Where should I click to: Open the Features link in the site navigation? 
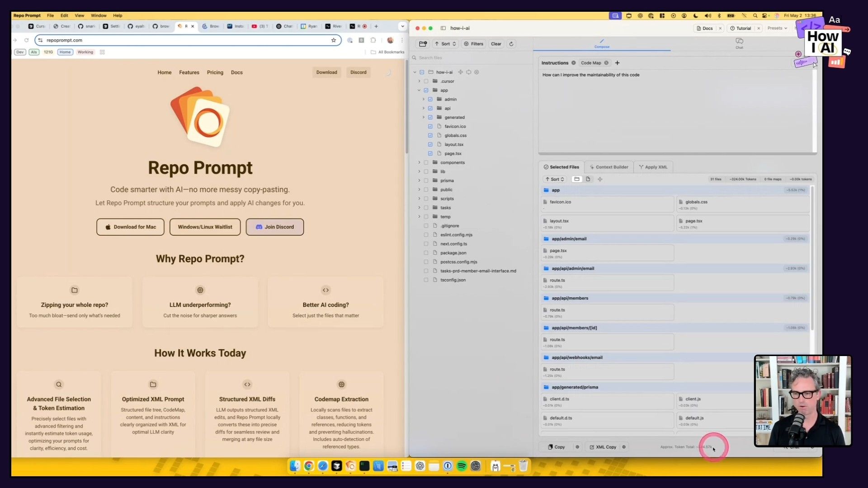point(189,72)
